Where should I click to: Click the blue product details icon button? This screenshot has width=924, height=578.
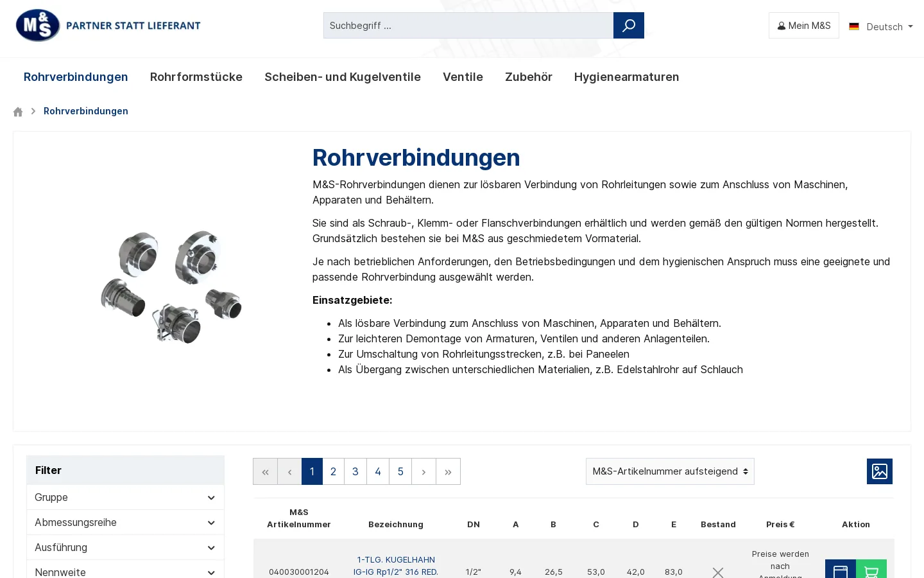841,569
